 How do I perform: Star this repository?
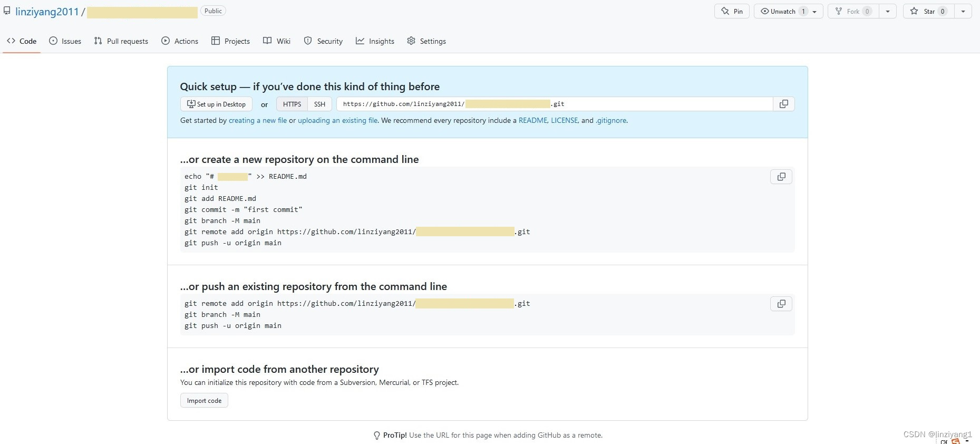pyautogui.click(x=929, y=11)
